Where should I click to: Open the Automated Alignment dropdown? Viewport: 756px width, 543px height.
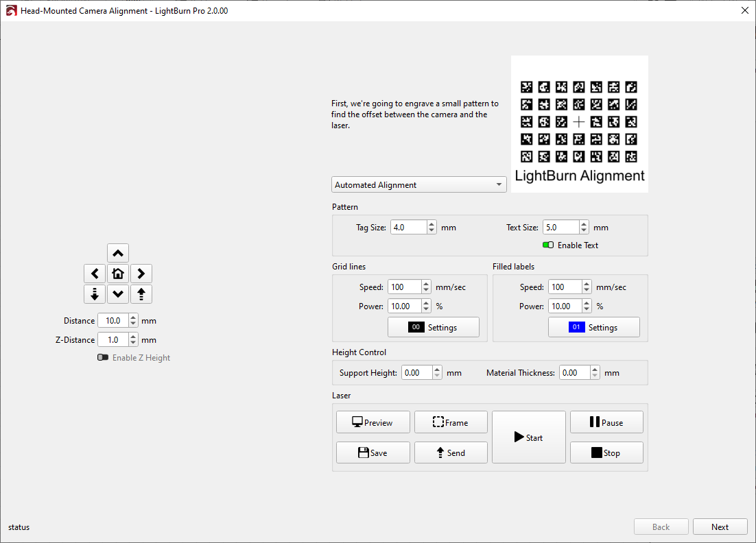tap(418, 184)
